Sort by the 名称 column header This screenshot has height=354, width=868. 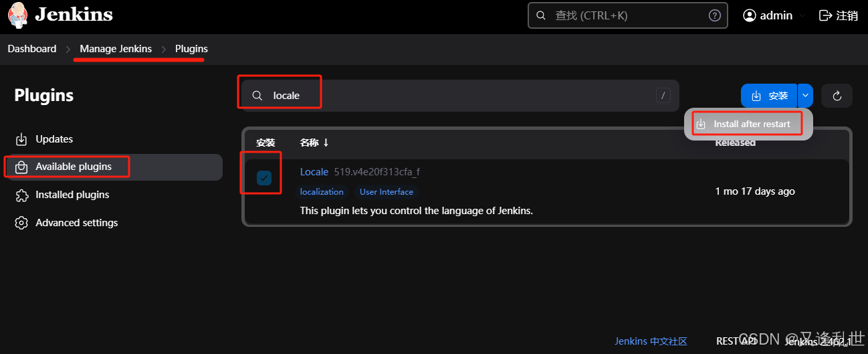(314, 143)
